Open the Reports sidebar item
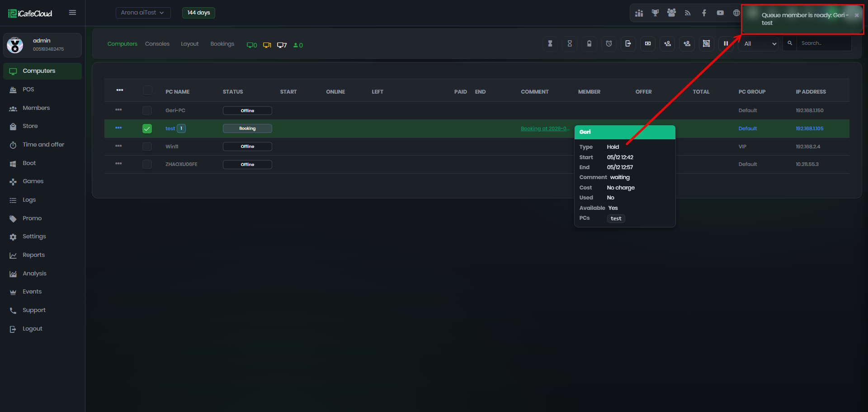868x412 pixels. [42, 255]
